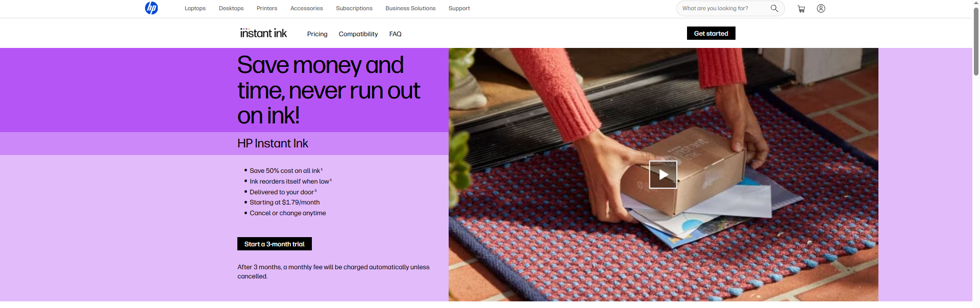This screenshot has height=308, width=980.
Task: Open the user account icon
Action: (x=821, y=8)
